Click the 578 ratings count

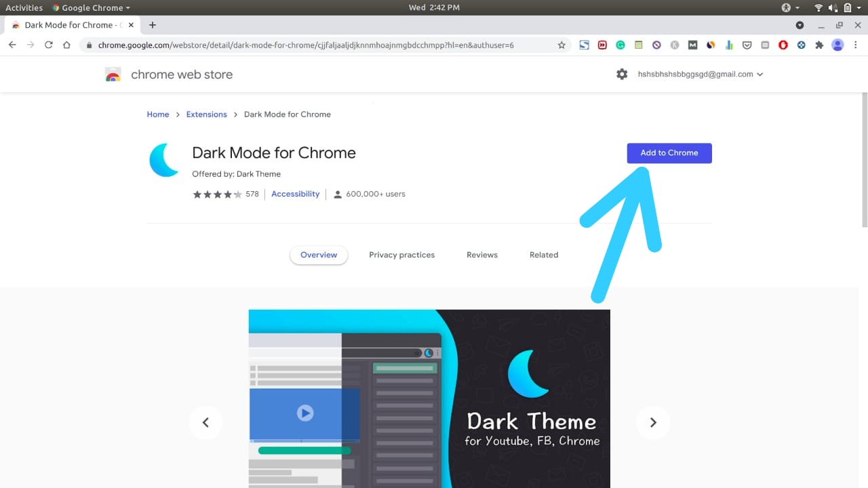coord(252,194)
